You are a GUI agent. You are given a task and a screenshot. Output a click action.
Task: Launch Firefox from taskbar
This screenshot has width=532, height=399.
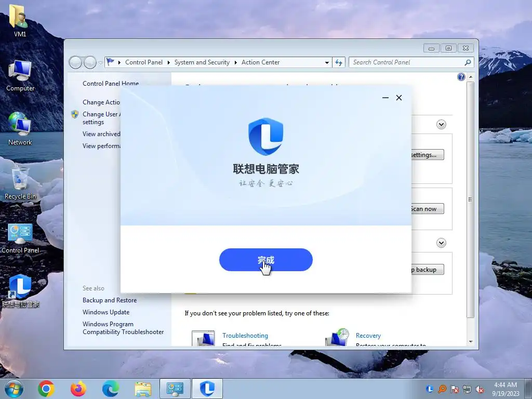[x=78, y=389]
